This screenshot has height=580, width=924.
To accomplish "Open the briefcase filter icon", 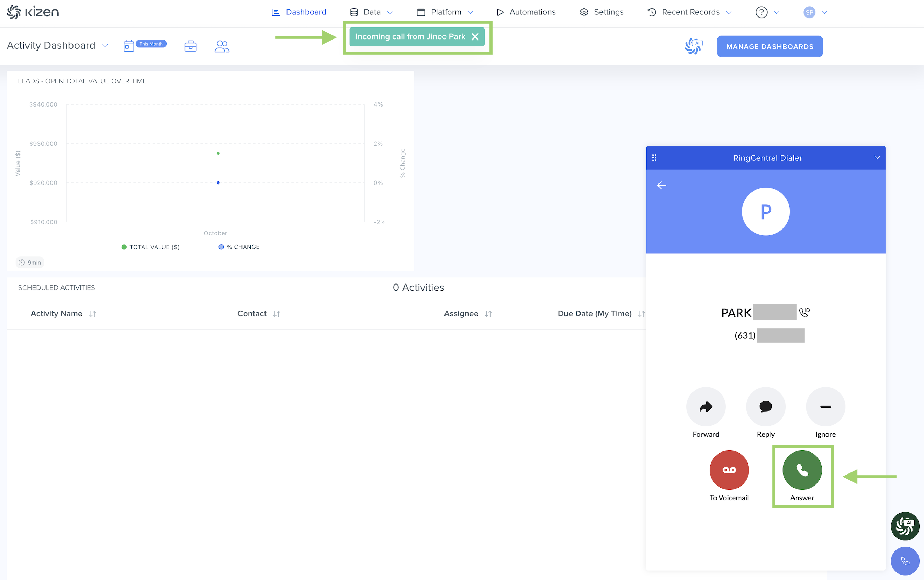I will coord(190,46).
